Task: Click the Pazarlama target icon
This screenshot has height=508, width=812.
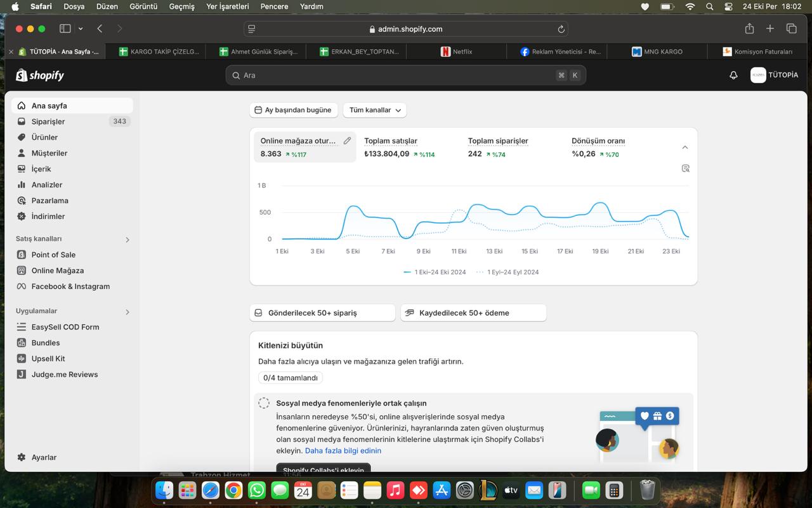Action: click(x=22, y=201)
